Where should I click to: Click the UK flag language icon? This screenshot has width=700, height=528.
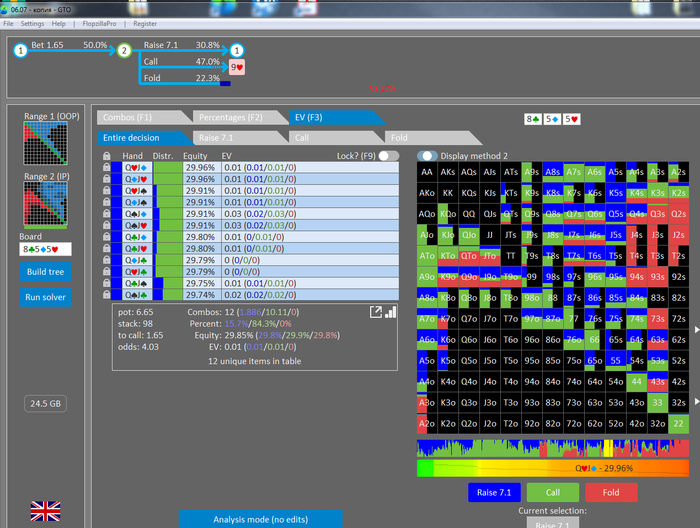45,511
